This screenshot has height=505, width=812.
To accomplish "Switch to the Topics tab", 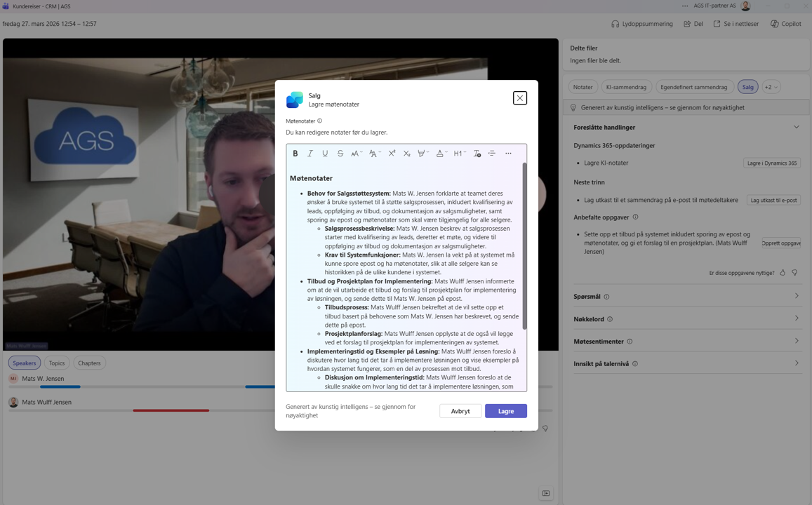I will click(x=57, y=363).
